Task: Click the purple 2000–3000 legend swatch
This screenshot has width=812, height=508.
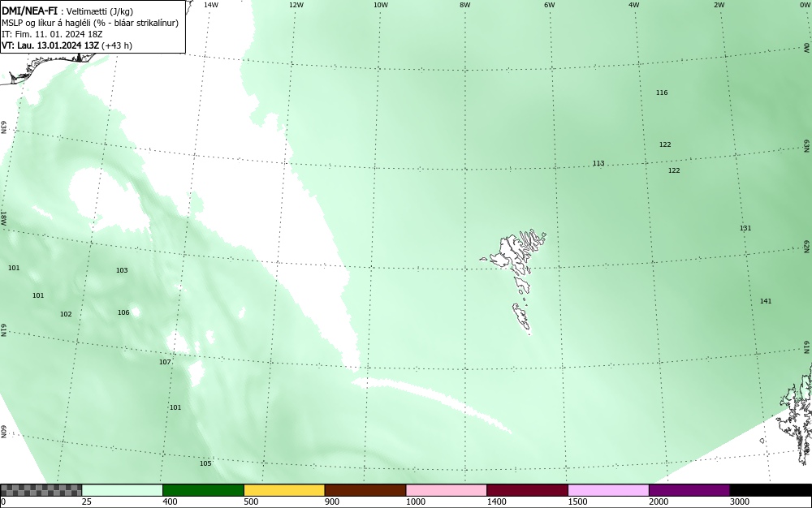Action: point(689,490)
